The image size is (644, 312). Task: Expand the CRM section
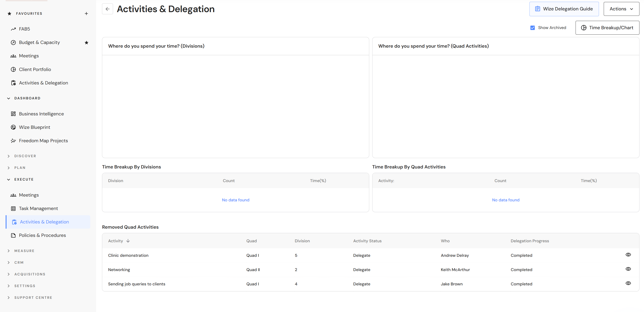9,262
